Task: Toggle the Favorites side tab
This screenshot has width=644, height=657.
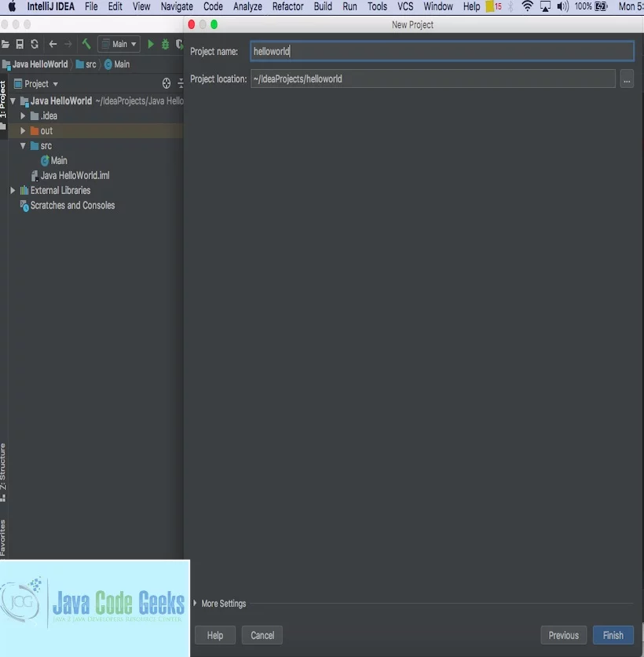Action: coord(3,538)
